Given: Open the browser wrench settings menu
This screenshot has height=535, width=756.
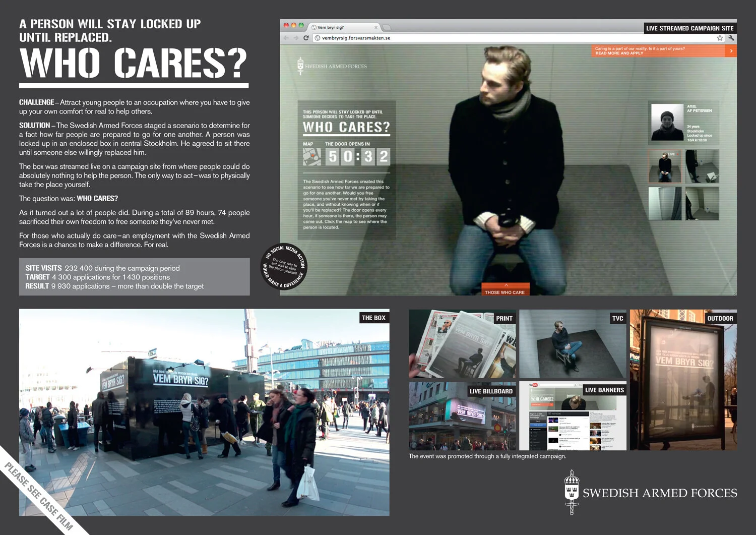Looking at the screenshot, I should (731, 38).
